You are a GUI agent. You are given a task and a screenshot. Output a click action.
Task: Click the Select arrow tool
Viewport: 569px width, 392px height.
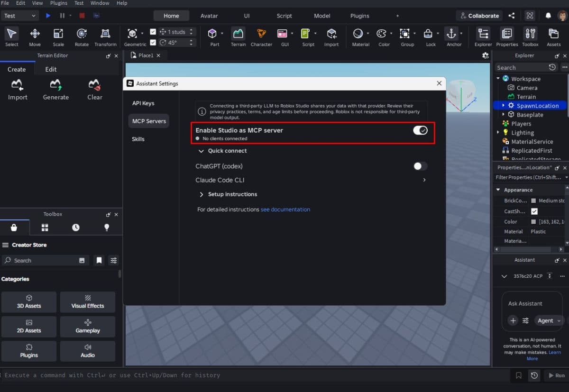coord(12,37)
